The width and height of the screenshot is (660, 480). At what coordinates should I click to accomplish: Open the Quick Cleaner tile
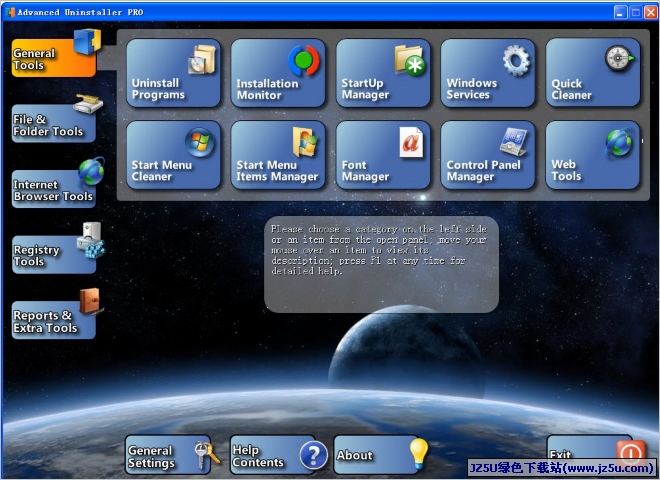tap(593, 73)
